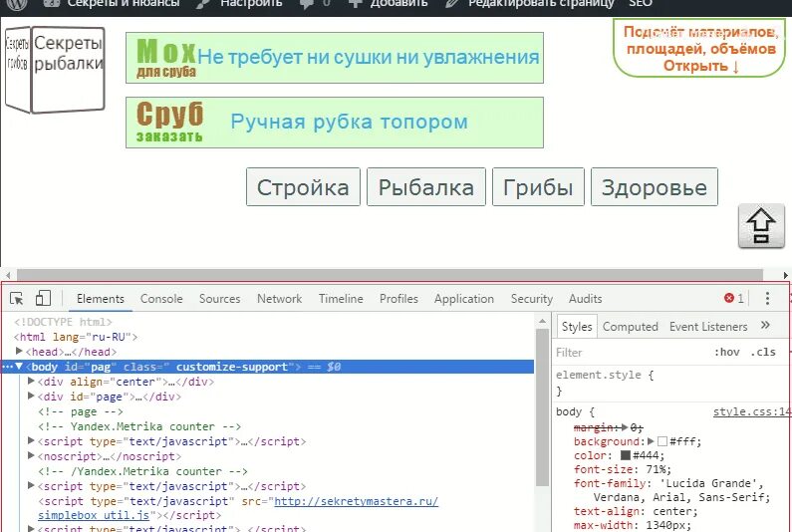Expand the noscript node
The width and height of the screenshot is (792, 532).
[31, 455]
